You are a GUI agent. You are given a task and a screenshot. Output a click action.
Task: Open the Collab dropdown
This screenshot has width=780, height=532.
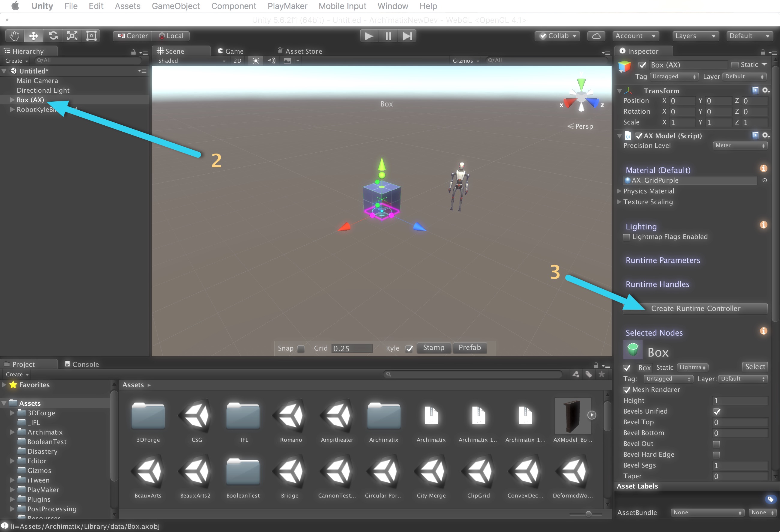pos(557,36)
